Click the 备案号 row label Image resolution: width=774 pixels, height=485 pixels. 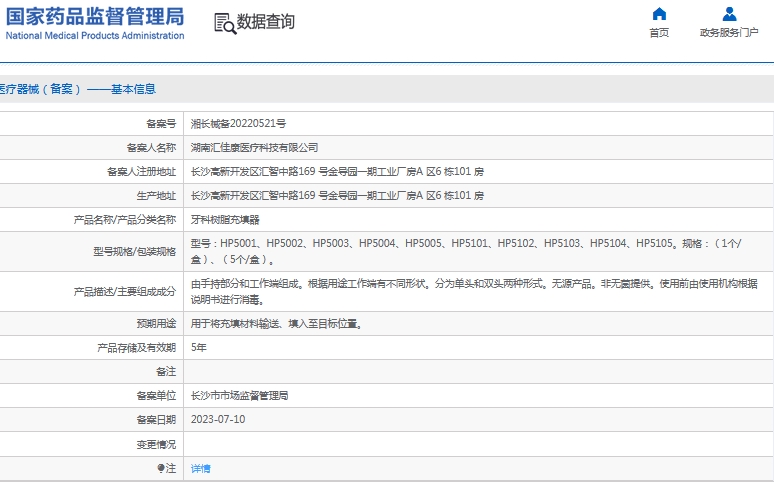pos(161,124)
